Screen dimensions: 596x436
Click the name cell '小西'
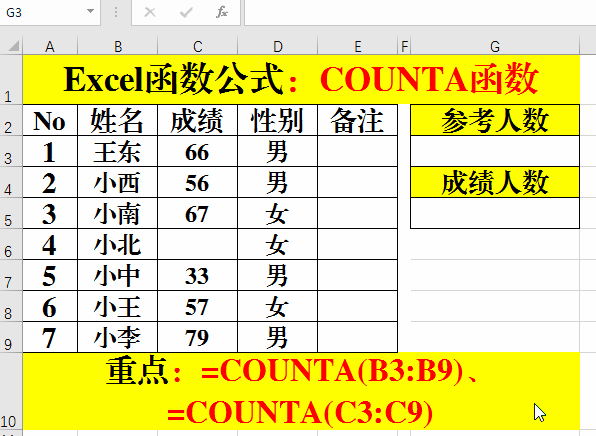click(117, 182)
